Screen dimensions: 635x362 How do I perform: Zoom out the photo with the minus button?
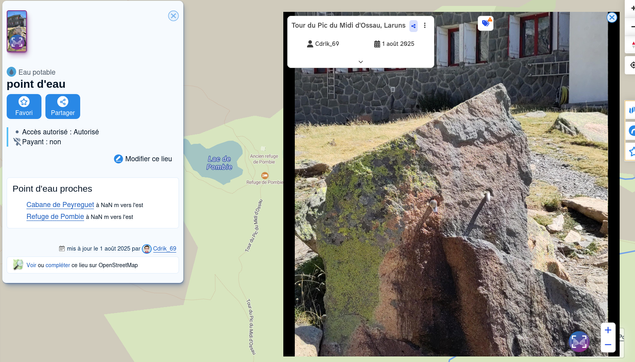pyautogui.click(x=608, y=345)
